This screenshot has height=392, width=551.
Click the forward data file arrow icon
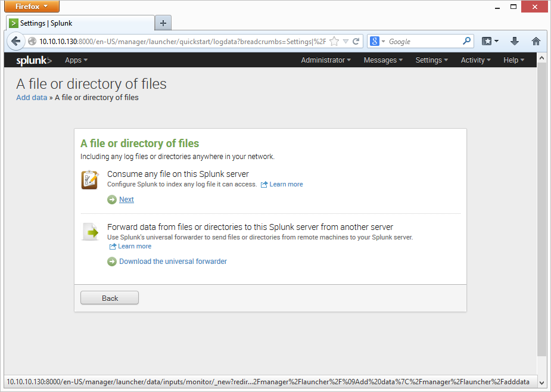[90, 232]
